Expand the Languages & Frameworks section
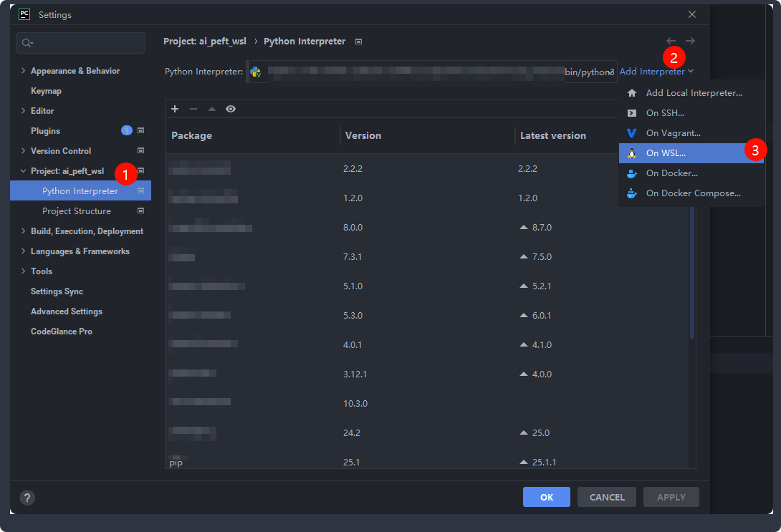The image size is (781, 532). coord(23,251)
